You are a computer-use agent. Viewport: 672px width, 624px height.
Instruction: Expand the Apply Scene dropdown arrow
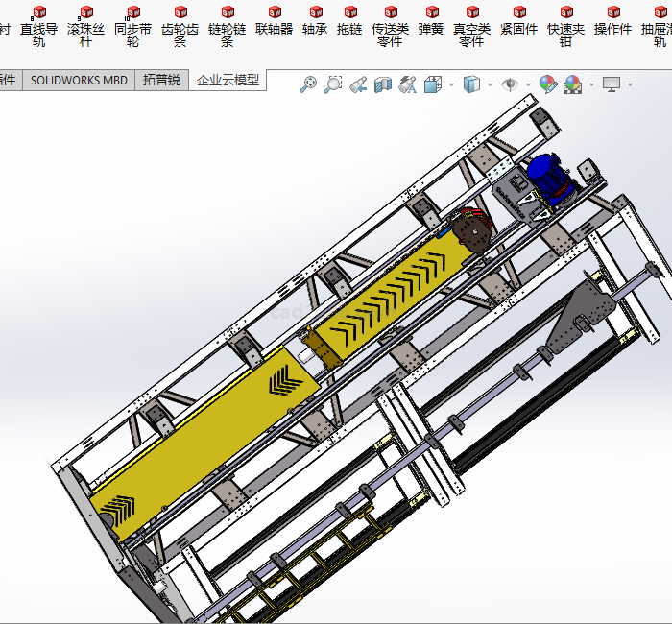tap(590, 85)
